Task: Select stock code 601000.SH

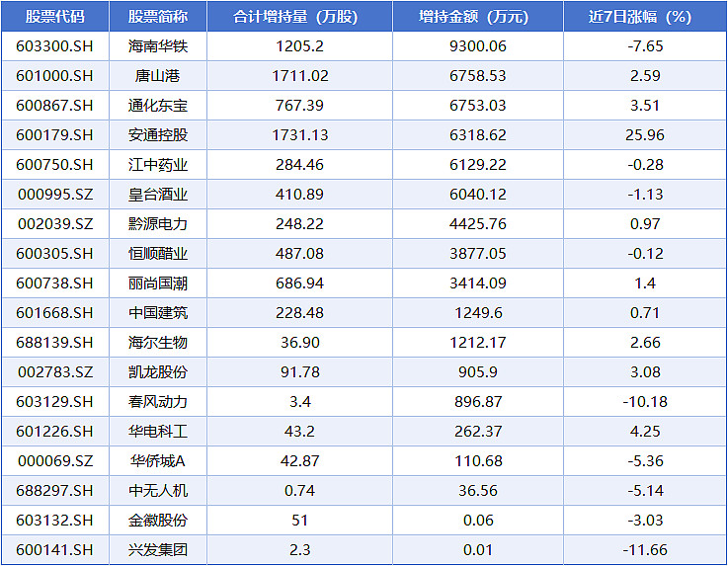Action: [54, 76]
